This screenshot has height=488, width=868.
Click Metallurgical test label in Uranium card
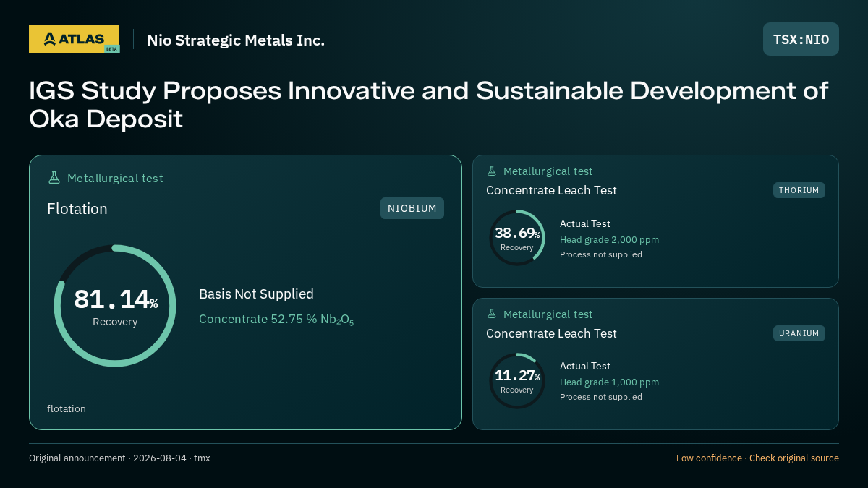(548, 314)
